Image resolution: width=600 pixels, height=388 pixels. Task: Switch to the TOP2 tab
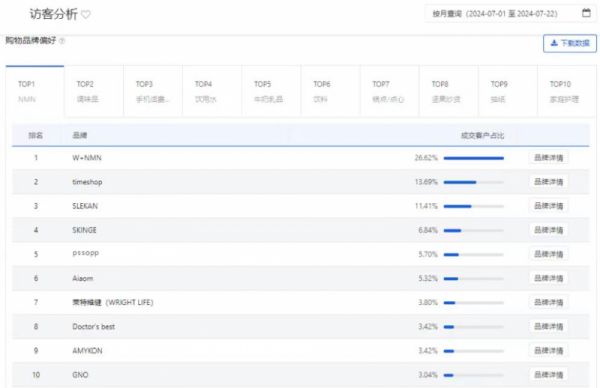pyautogui.click(x=94, y=91)
